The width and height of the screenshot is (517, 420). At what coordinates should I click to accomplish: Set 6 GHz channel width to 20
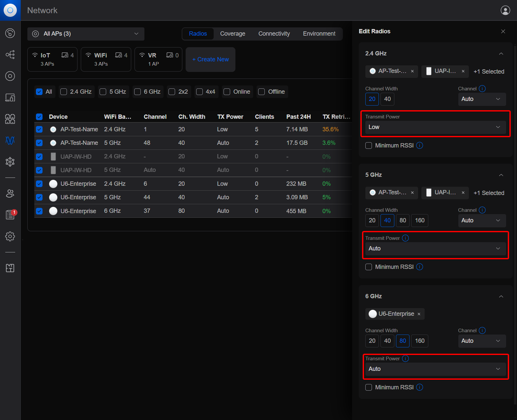pos(372,341)
